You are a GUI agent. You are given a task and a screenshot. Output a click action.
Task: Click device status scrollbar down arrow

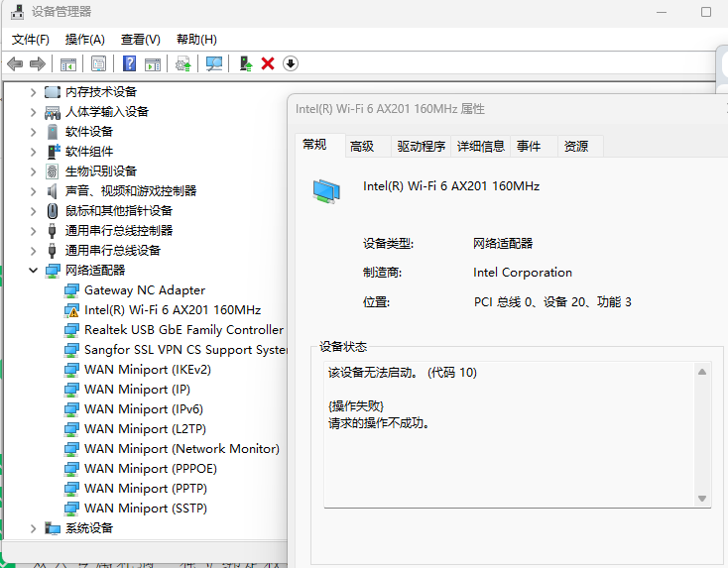[702, 499]
